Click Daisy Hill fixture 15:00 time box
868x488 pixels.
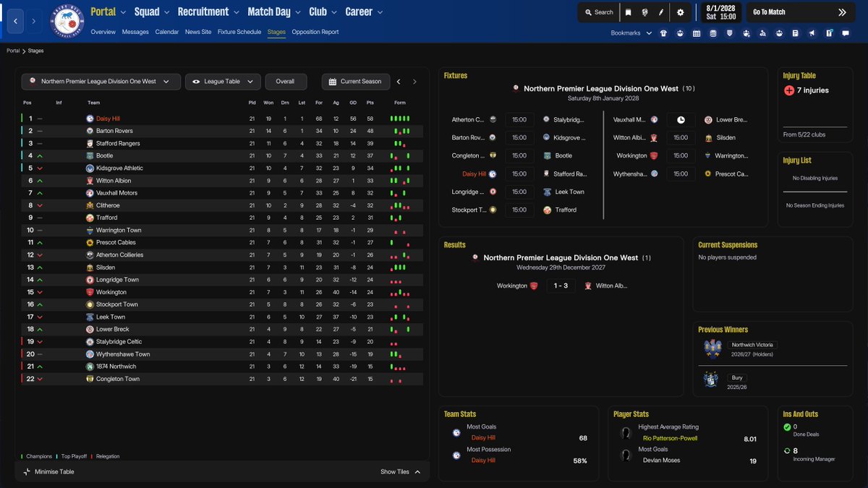pyautogui.click(x=519, y=174)
